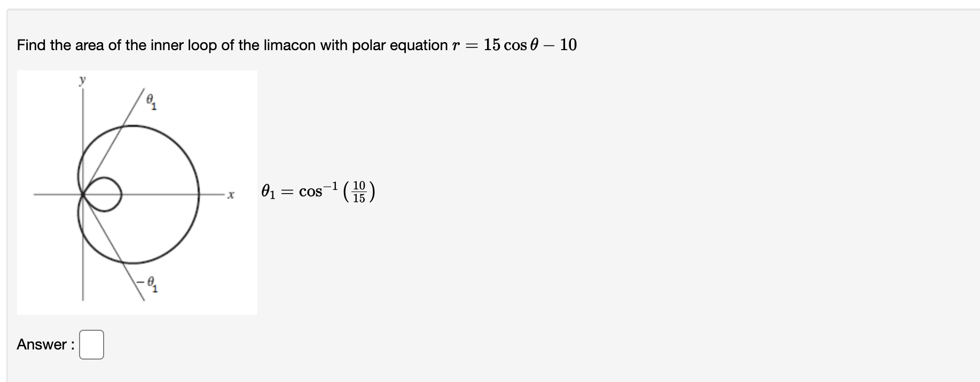Viewport: 980px width, 382px height.
Task: Click the fraction 10/15 in the formula
Action: coord(359,191)
